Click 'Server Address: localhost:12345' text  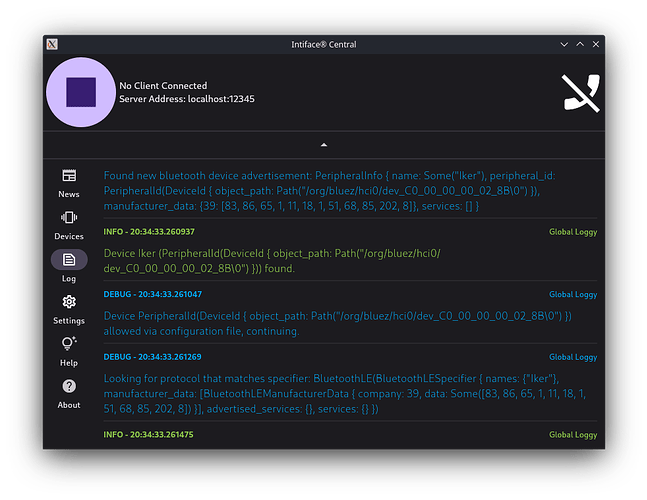click(x=187, y=99)
